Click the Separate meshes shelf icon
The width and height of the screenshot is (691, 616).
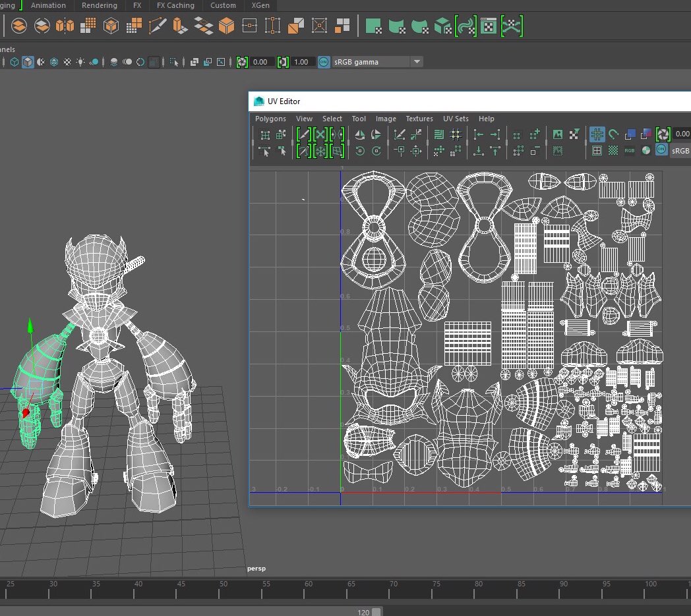pyautogui.click(x=42, y=26)
